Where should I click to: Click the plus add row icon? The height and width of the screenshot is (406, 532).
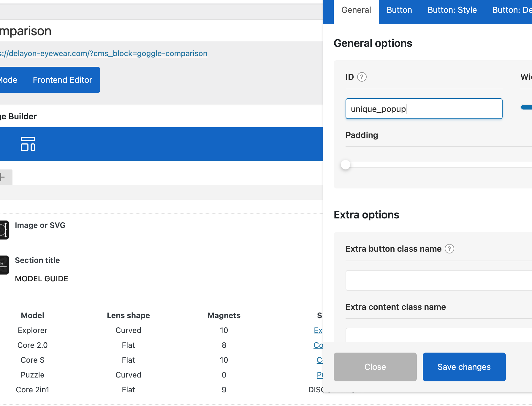(3, 177)
